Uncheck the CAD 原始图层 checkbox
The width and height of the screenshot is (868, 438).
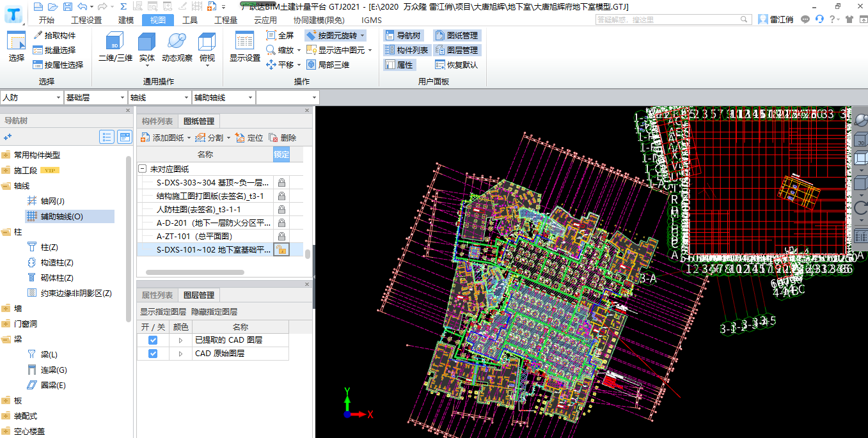coord(153,353)
